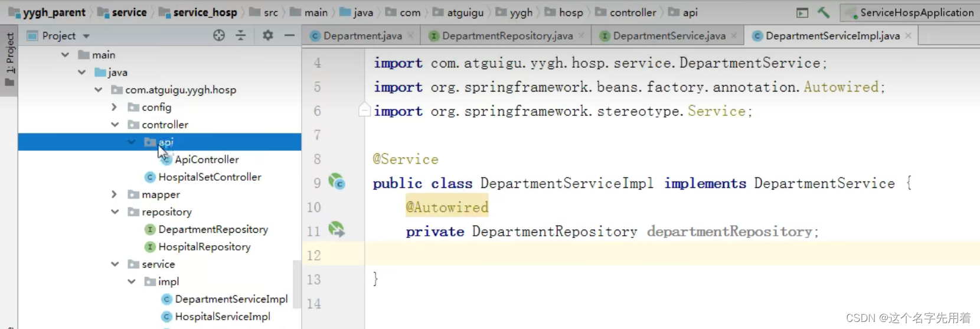Click the empty line 12 in editor
This screenshot has width=980, height=329.
tap(590, 255)
